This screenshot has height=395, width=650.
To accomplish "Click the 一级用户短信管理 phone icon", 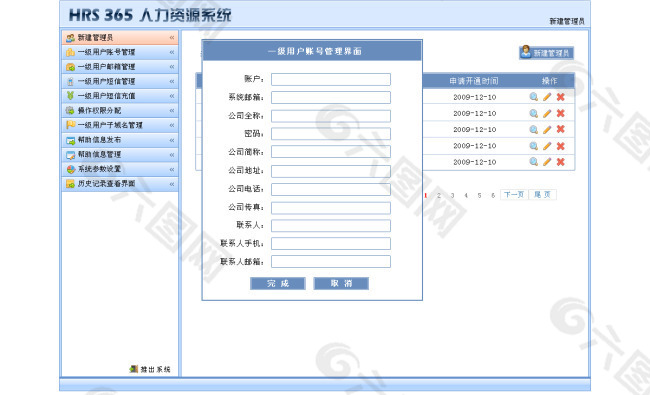I will coord(70,81).
